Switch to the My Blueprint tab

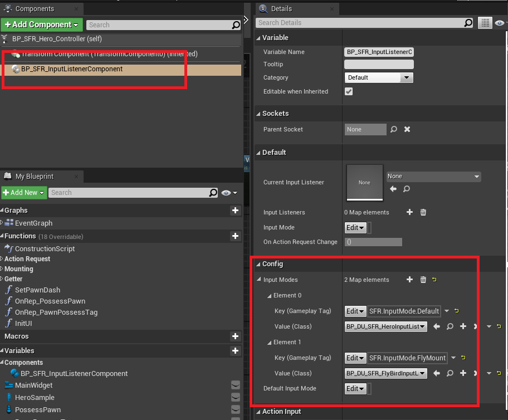[x=33, y=177]
